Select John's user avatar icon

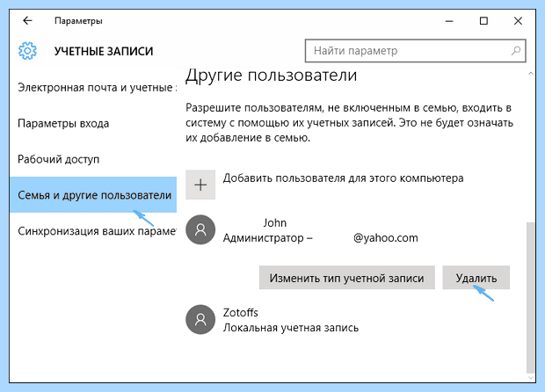click(x=200, y=229)
